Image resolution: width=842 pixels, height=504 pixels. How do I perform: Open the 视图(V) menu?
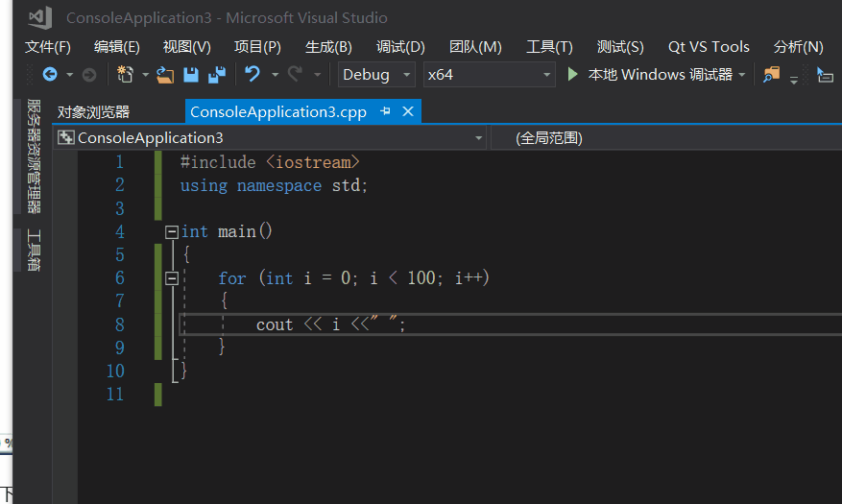click(187, 47)
